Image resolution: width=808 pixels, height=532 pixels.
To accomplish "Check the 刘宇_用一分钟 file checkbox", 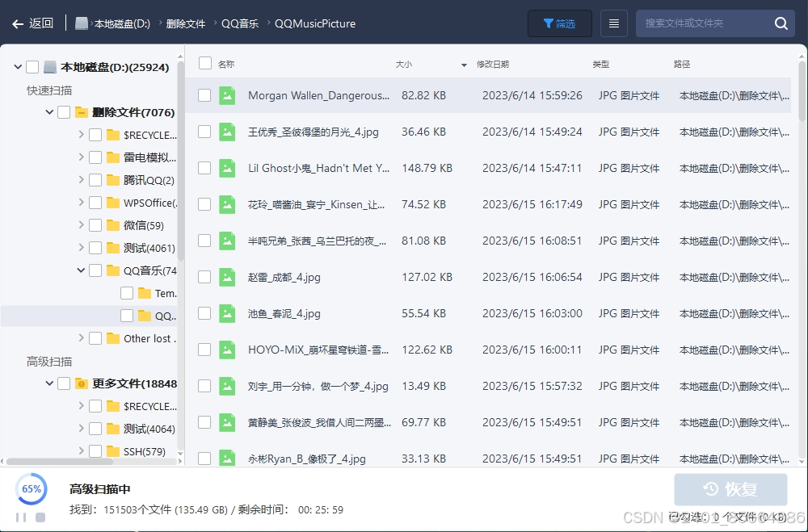I will [204, 386].
